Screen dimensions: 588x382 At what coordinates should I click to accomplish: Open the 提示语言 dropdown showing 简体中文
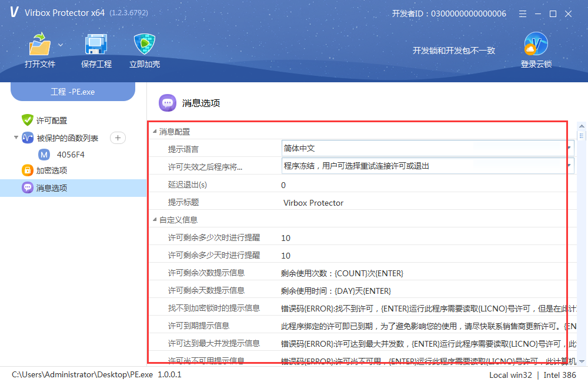point(427,148)
